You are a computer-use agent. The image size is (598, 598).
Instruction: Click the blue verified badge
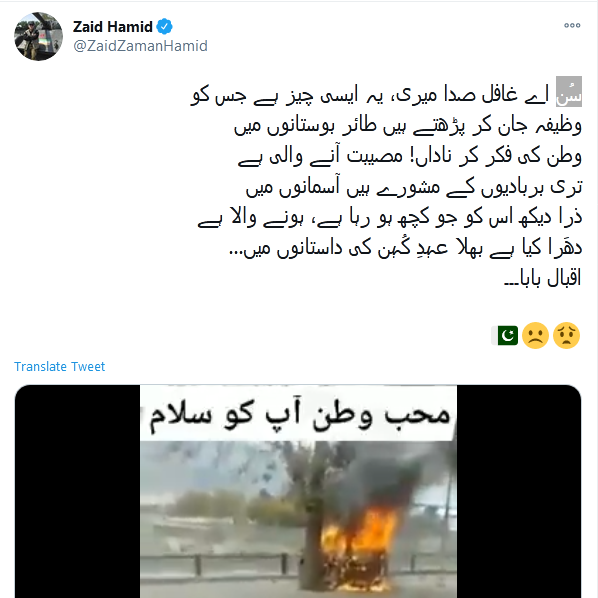point(164,27)
